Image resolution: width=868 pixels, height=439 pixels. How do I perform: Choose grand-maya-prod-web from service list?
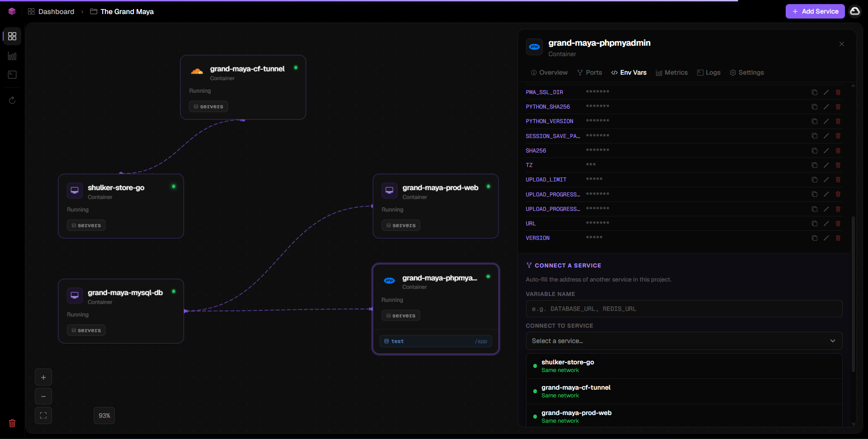pos(684,416)
